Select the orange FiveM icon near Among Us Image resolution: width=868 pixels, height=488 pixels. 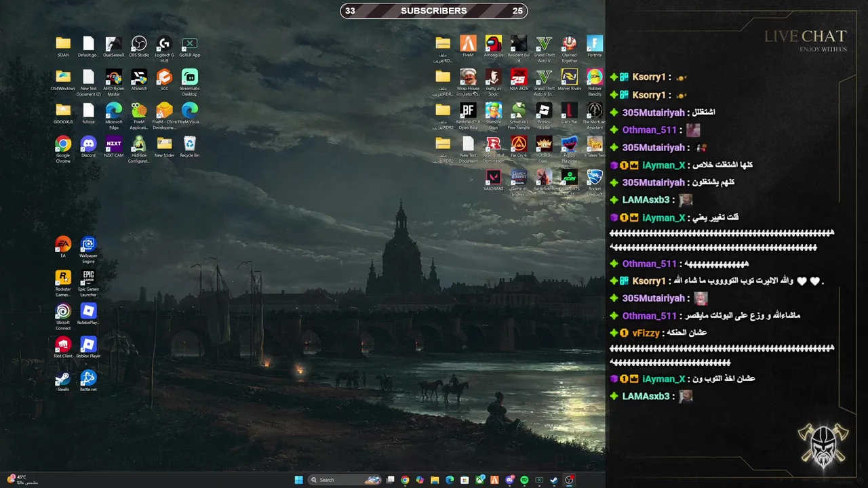click(468, 47)
